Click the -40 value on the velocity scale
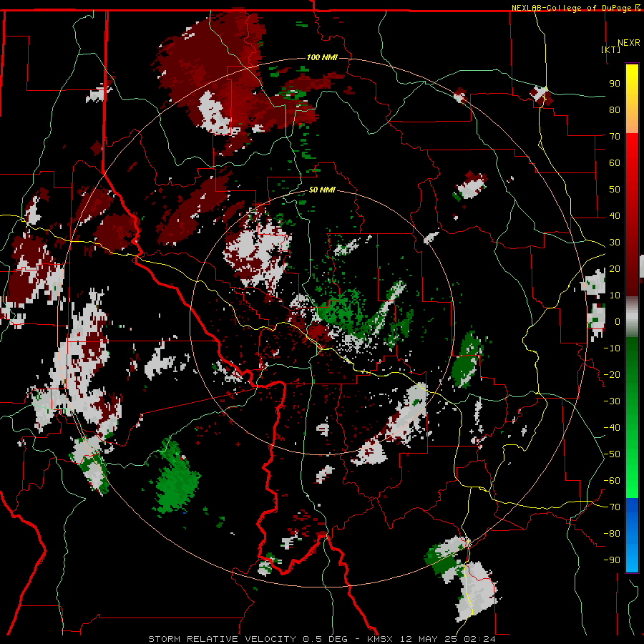 coord(612,428)
